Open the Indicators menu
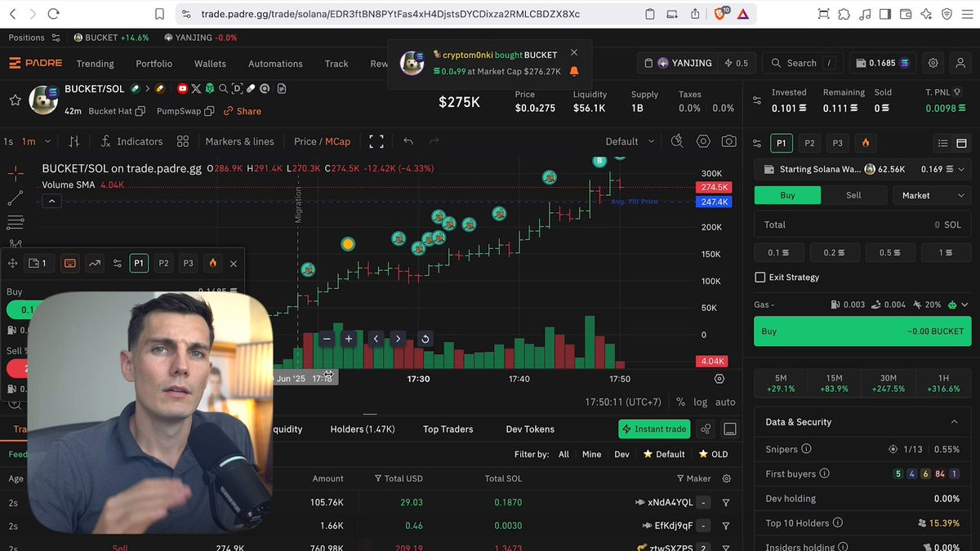 (x=131, y=141)
